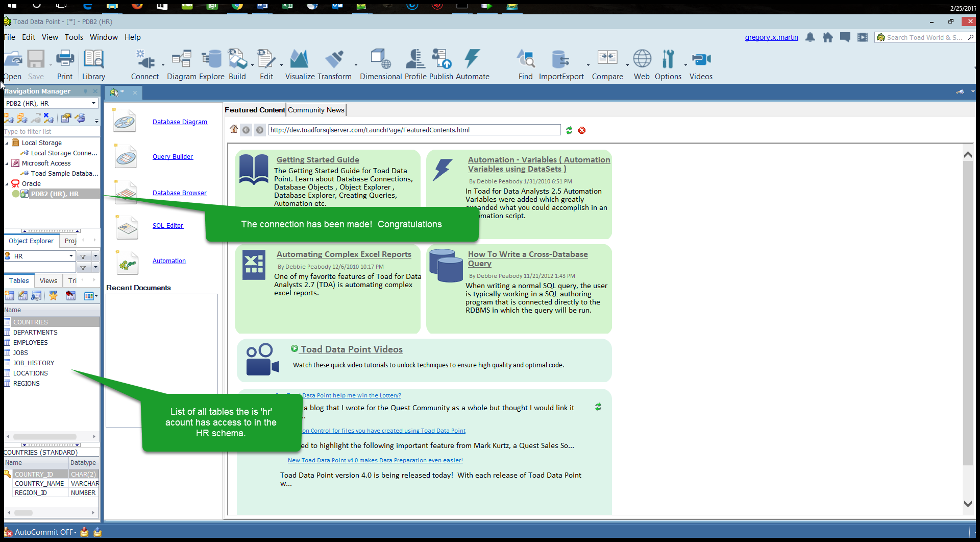Click the Type to filter list field
The width and height of the screenshot is (980, 542).
pyautogui.click(x=51, y=132)
